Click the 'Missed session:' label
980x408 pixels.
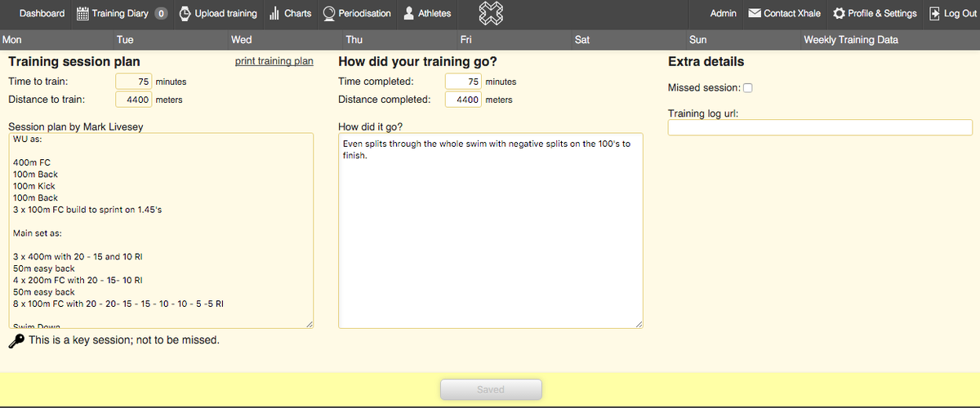704,88
